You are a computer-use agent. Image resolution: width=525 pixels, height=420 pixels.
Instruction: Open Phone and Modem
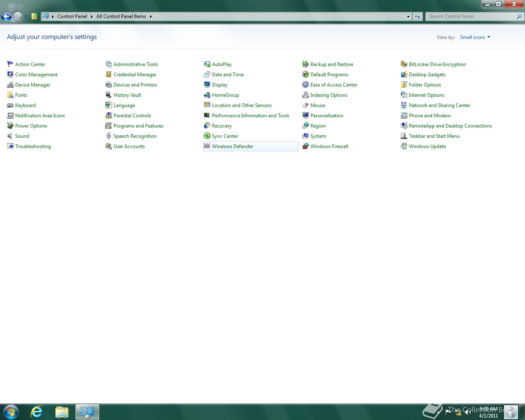pyautogui.click(x=430, y=116)
